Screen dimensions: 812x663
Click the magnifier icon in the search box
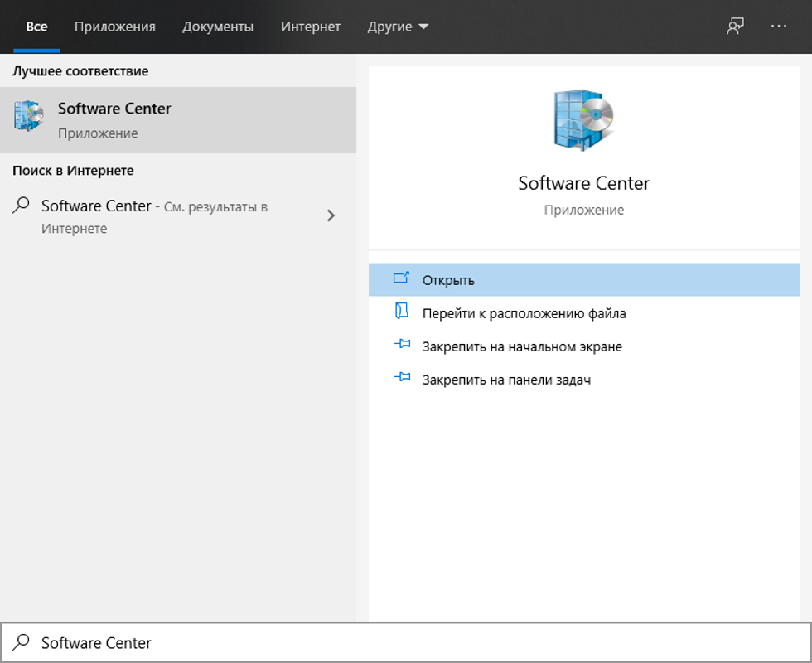point(22,642)
